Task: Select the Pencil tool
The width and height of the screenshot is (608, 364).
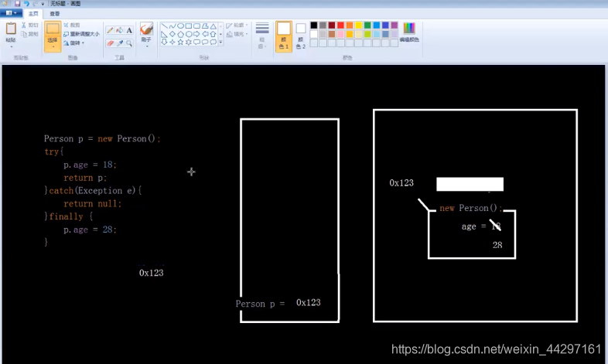Action: 110,30
